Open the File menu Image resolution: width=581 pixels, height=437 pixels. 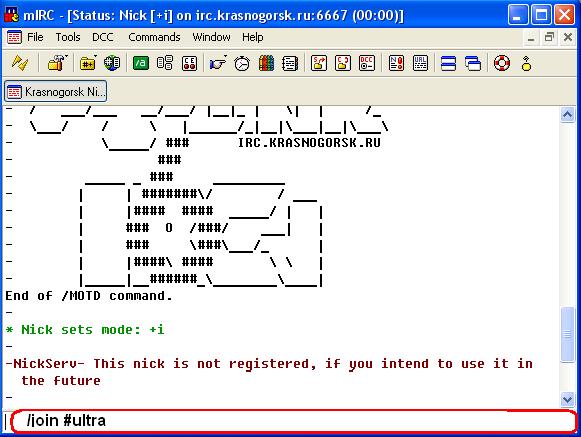click(35, 37)
